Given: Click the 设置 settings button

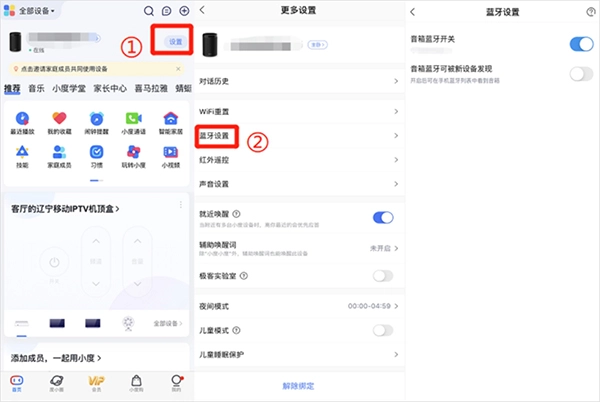Looking at the screenshot, I should [176, 42].
